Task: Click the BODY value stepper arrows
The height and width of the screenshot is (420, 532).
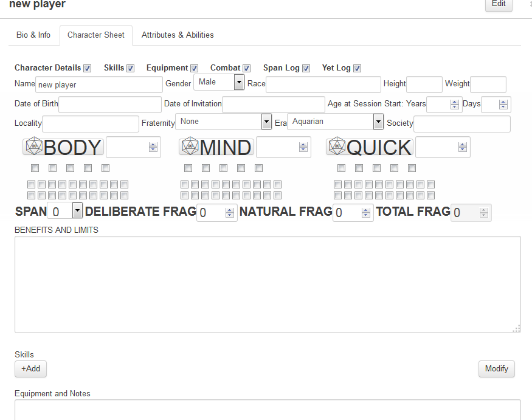Action: 153,147
